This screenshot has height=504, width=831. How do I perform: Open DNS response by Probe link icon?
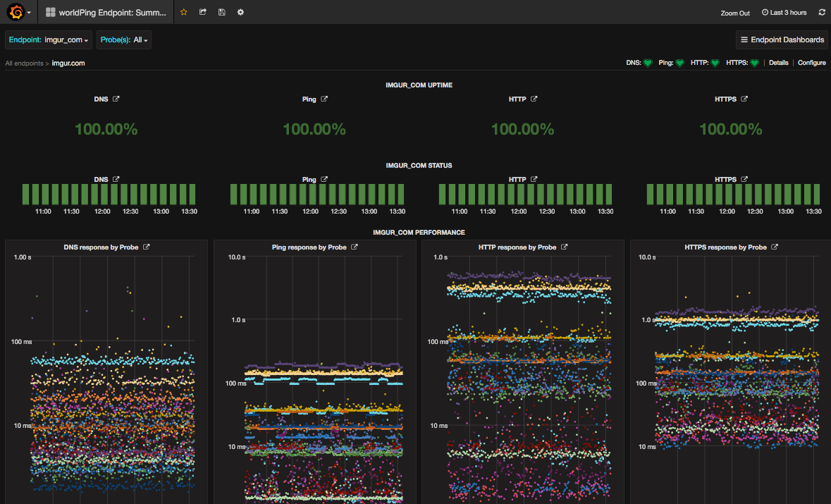147,247
